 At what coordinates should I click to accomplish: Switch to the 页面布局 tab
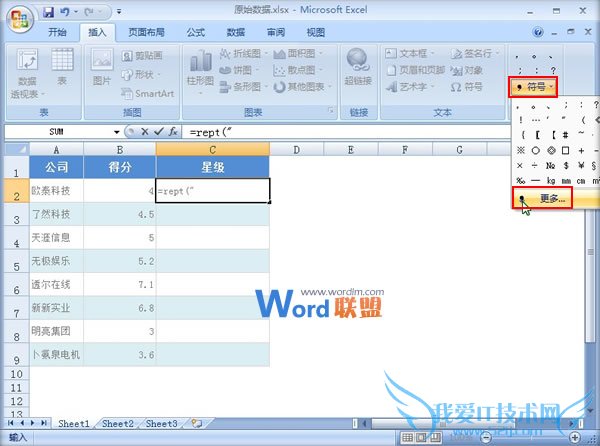point(147,33)
